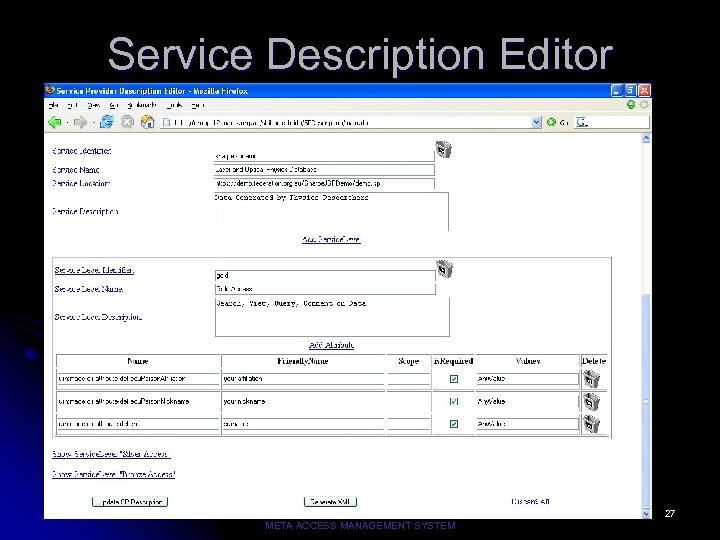The height and width of the screenshot is (540, 720).
Task: Maximize the Firefox window
Action: tap(631, 90)
